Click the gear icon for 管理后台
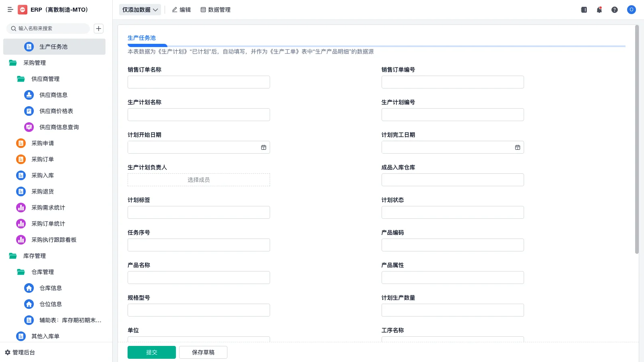Viewport: 644px width, 362px height. 7,352
